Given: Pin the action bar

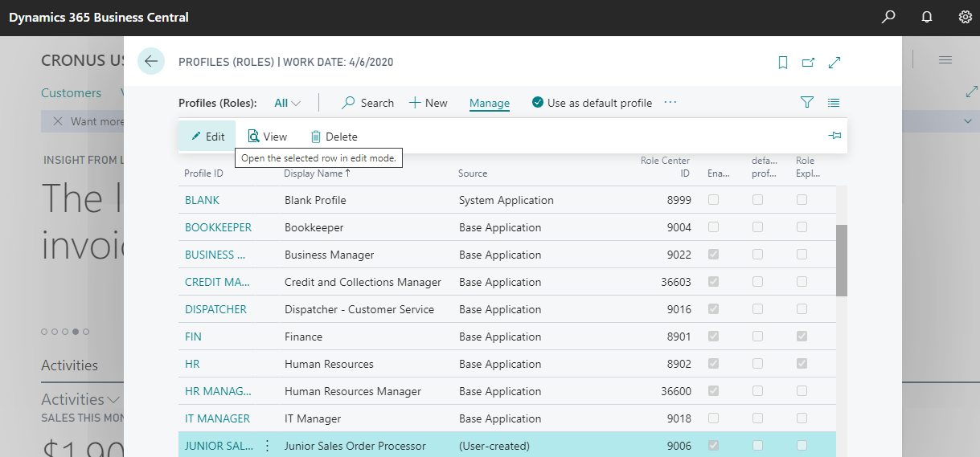Looking at the screenshot, I should 834,136.
